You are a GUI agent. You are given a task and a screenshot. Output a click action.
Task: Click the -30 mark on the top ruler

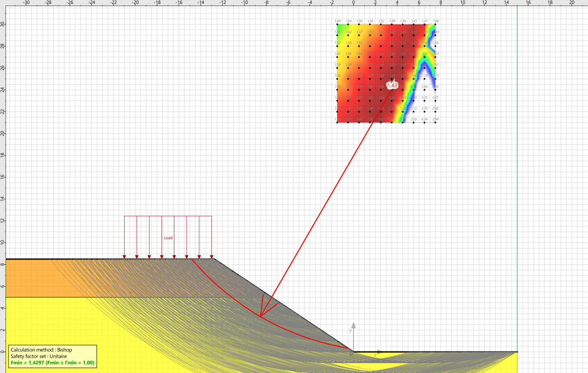coord(26,2)
